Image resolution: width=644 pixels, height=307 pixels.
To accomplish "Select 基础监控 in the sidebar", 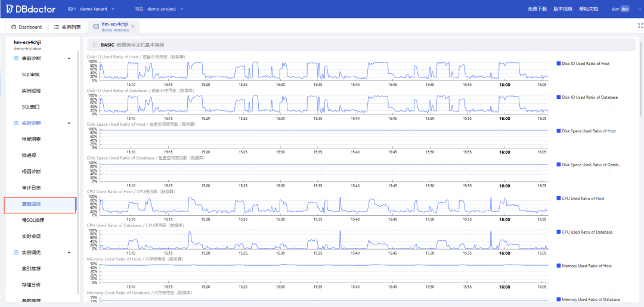I will [40, 205].
